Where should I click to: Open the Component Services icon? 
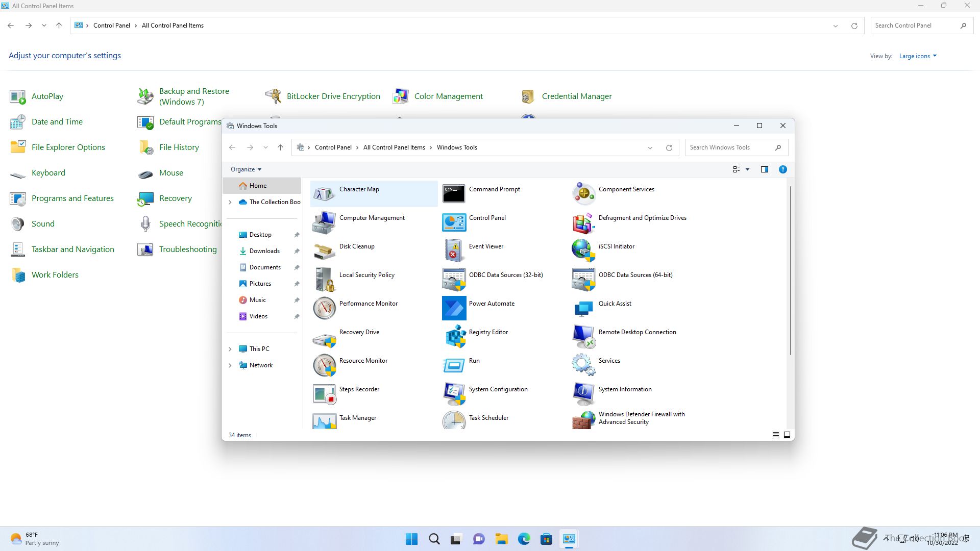pos(583,194)
